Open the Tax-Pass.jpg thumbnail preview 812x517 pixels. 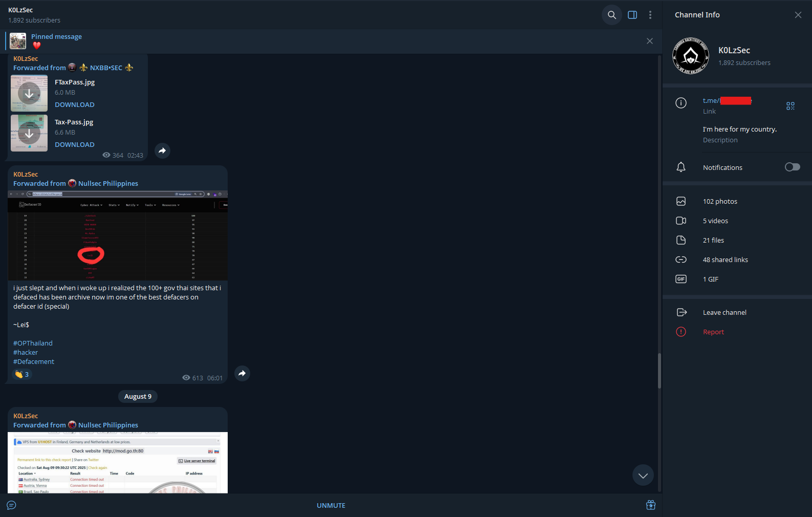click(29, 133)
